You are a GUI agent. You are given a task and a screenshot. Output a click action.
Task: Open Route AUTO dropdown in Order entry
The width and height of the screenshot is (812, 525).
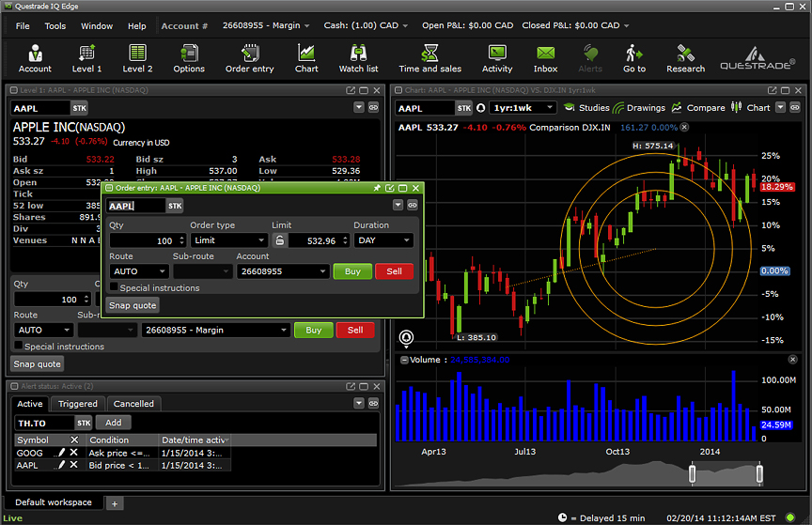coord(139,271)
